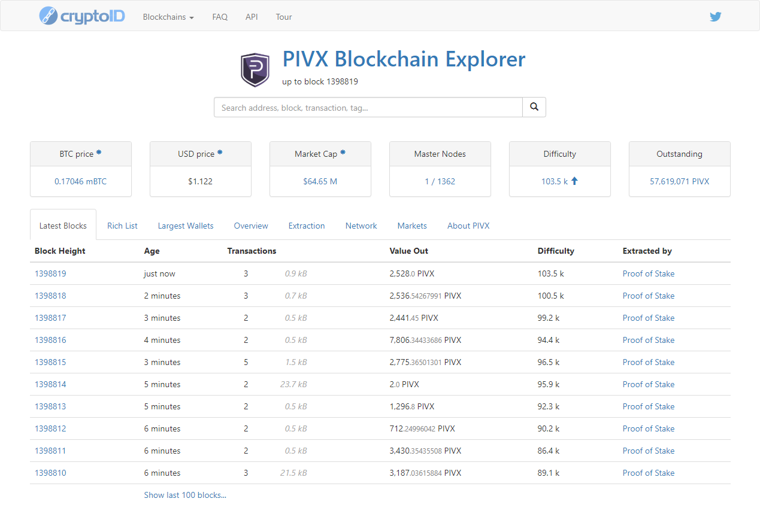Click Proof of Stake for block 1398810
Screen dimensions: 760x532
648,473
